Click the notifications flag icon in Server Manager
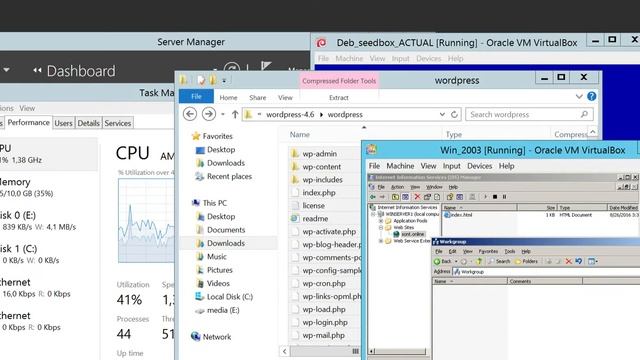The width and height of the screenshot is (640, 360). click(x=266, y=67)
